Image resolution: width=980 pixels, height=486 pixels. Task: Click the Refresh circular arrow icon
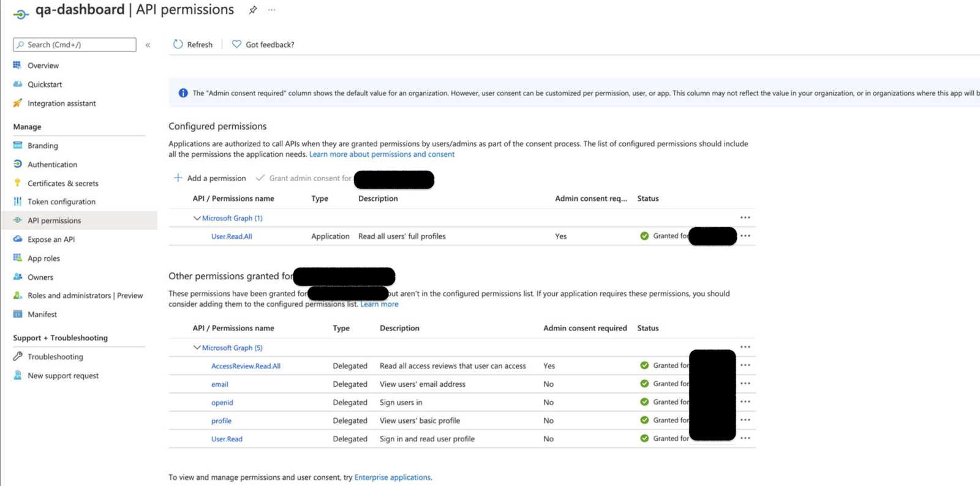(x=178, y=44)
